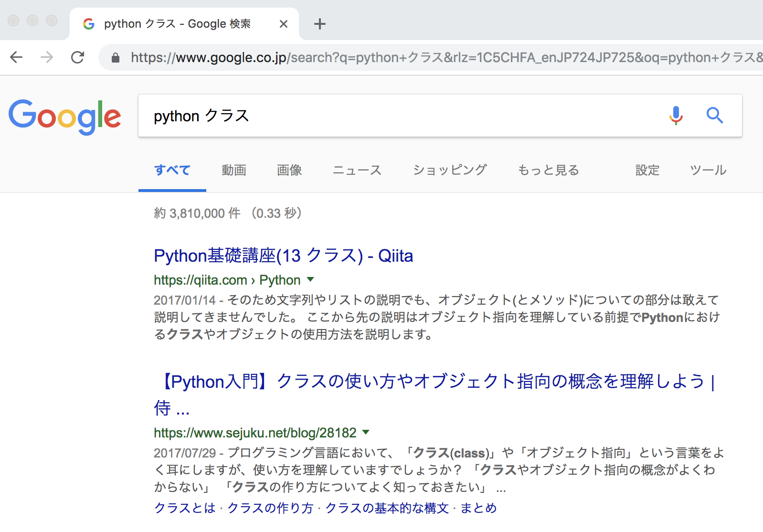The image size is (763, 532).
Task: Expand dropdown arrow next to sejuku.net URL
Action: (366, 432)
